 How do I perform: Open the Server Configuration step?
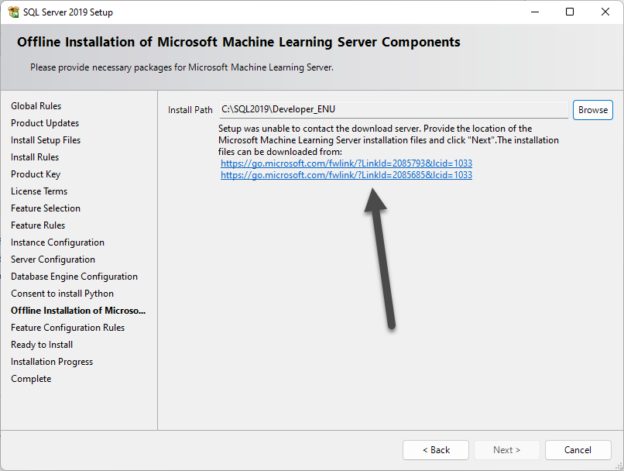click(50, 259)
